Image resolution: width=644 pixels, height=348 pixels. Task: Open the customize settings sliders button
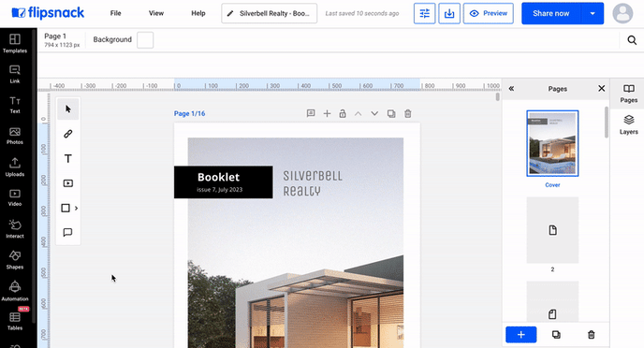pyautogui.click(x=425, y=13)
